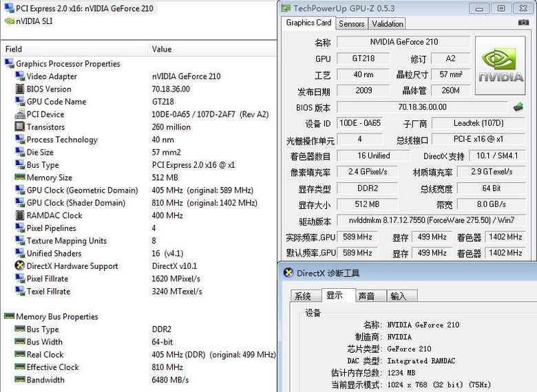Click the PCI Device row icon
Image resolution: width=537 pixels, height=392 pixels.
(x=20, y=114)
